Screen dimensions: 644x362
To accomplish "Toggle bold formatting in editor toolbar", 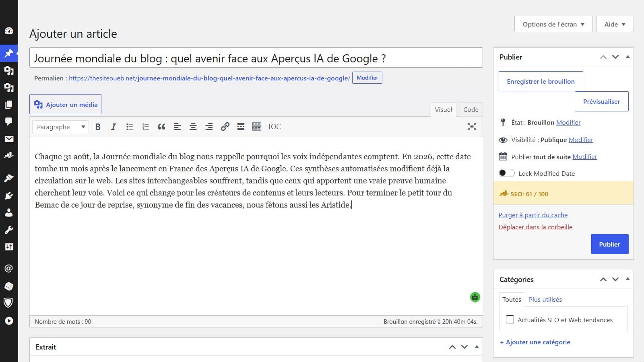I will (x=98, y=127).
